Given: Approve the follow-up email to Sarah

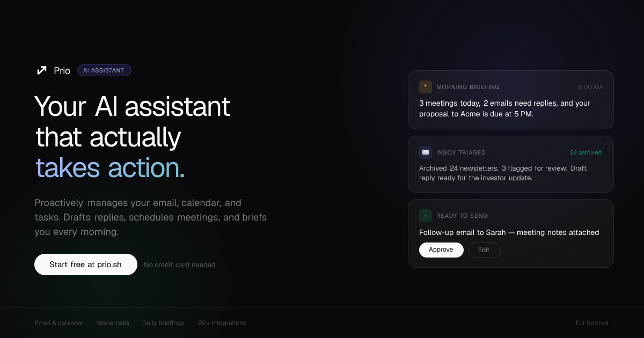Looking at the screenshot, I should tap(441, 249).
